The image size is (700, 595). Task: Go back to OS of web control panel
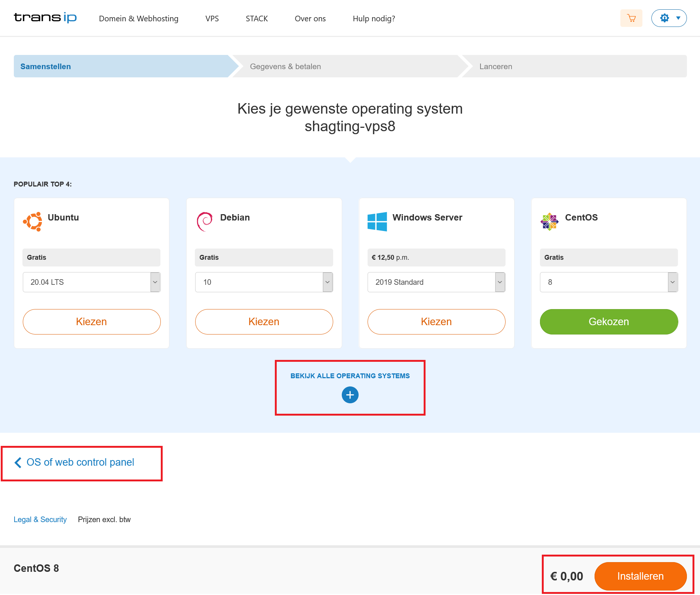coord(80,462)
